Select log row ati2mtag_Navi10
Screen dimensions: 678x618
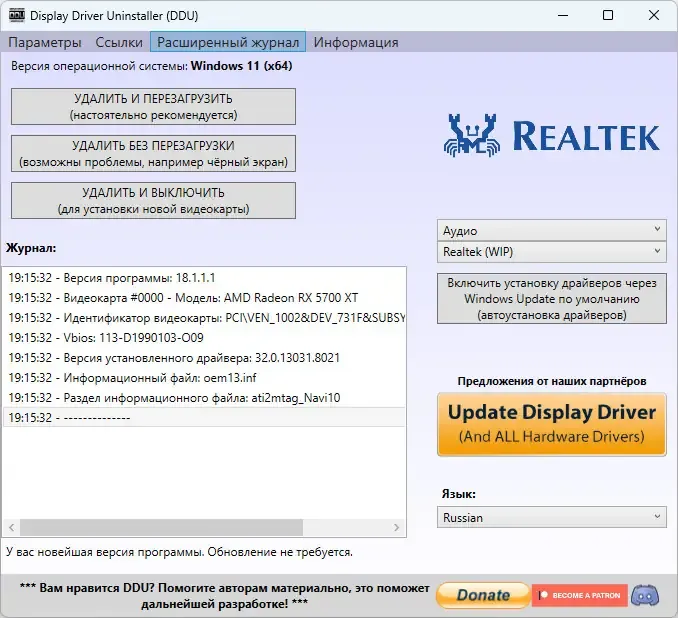[204, 397]
